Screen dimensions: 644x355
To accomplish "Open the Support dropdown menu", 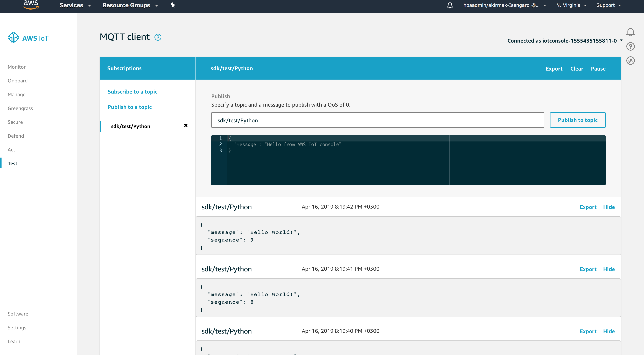I will pyautogui.click(x=609, y=5).
